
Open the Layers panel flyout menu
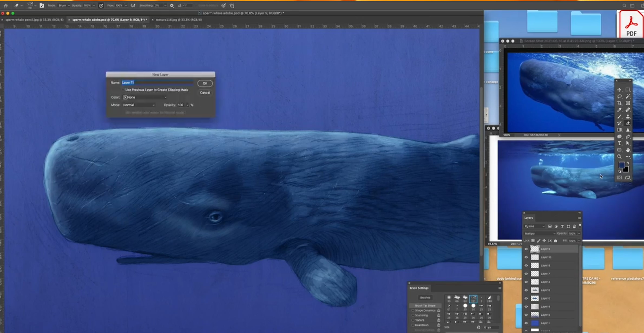tap(579, 218)
